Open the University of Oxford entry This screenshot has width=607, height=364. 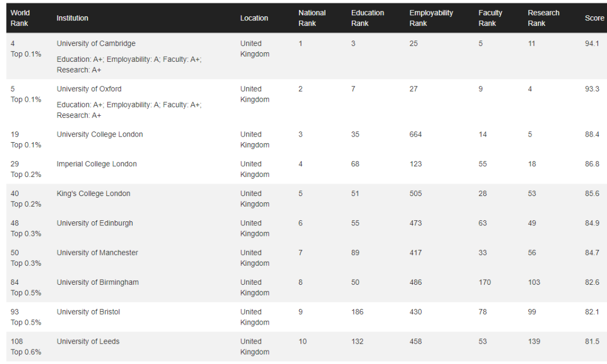click(89, 89)
